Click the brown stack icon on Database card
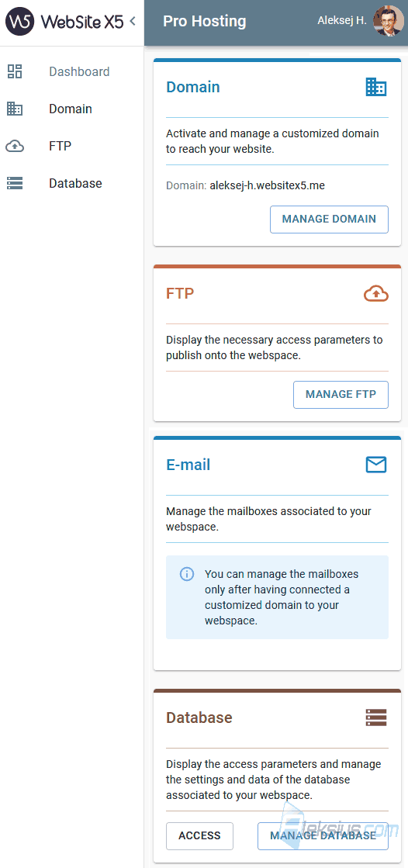Image resolution: width=408 pixels, height=868 pixels. click(376, 718)
